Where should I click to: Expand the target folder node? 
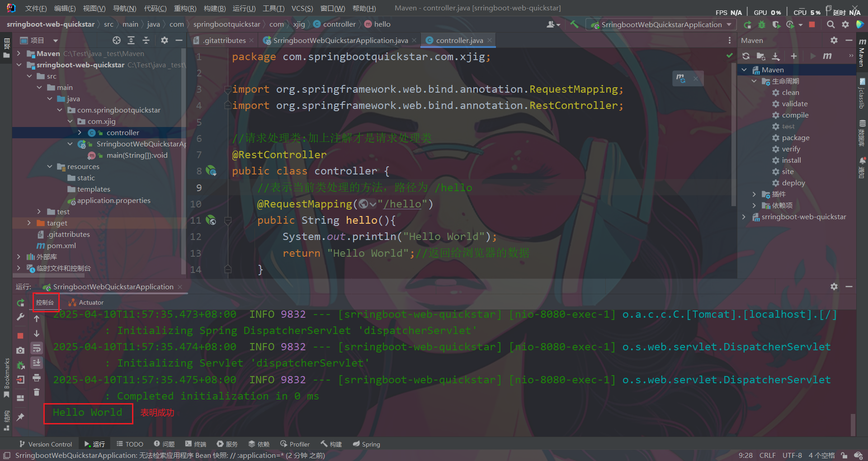click(x=29, y=223)
